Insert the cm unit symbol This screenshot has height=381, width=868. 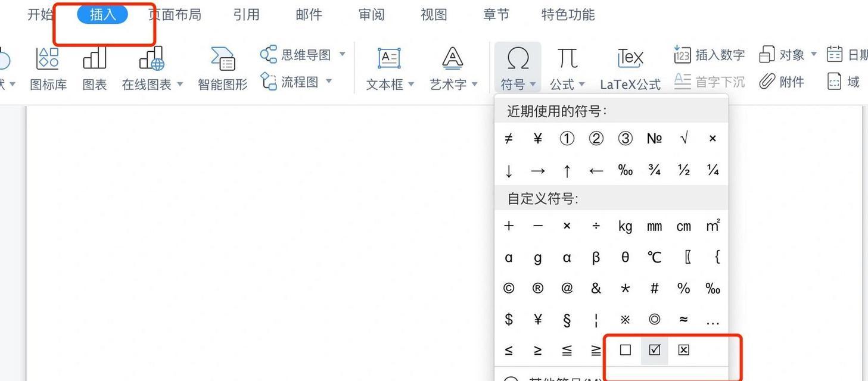[x=683, y=226]
